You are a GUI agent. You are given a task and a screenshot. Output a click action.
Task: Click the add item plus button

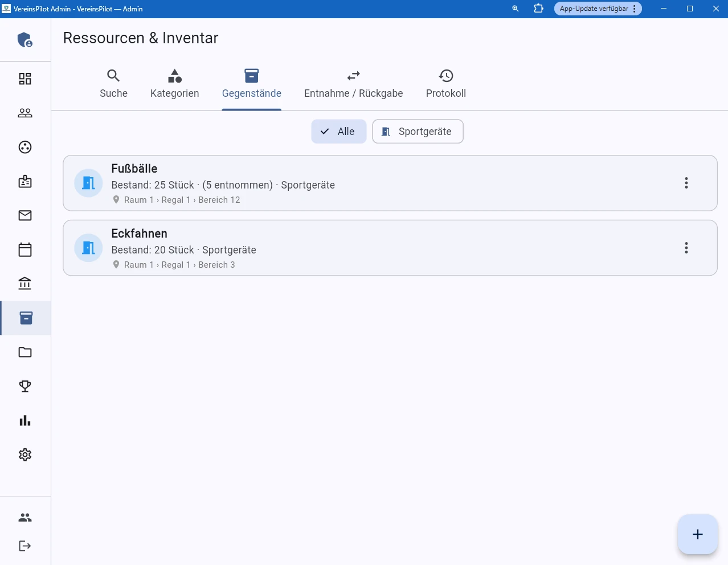click(x=697, y=534)
